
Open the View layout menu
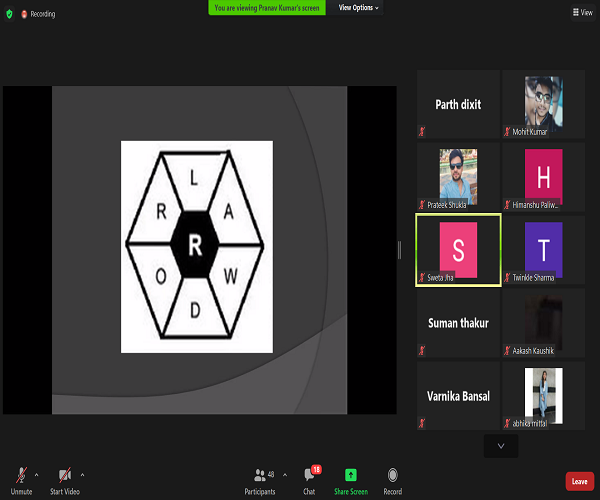(x=583, y=13)
